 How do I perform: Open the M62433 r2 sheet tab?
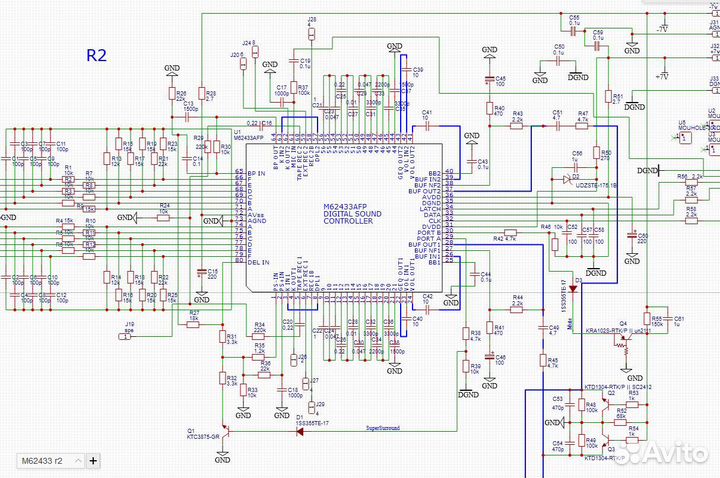tap(41, 461)
